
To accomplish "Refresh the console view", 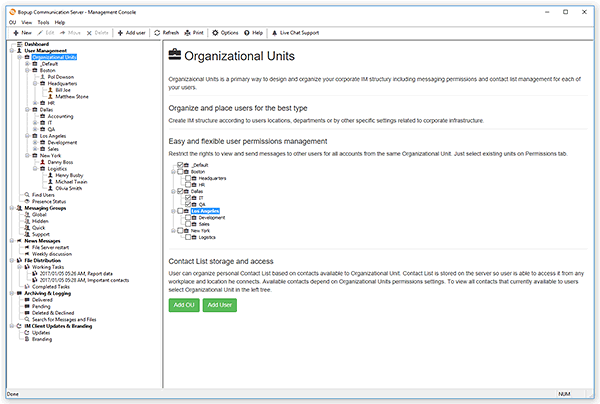I will tap(167, 32).
